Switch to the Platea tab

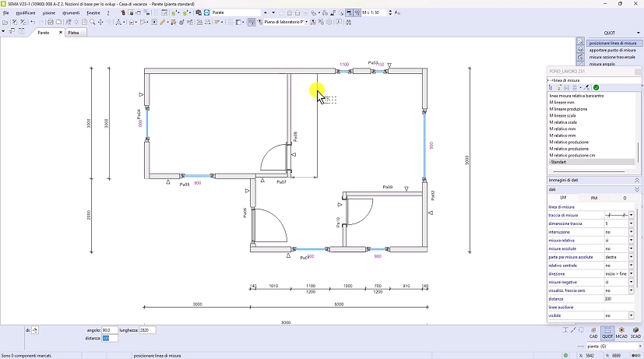point(73,33)
